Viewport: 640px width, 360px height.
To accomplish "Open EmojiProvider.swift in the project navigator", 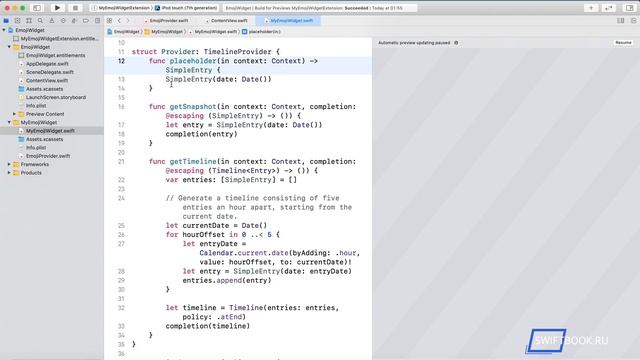I will (x=44, y=156).
